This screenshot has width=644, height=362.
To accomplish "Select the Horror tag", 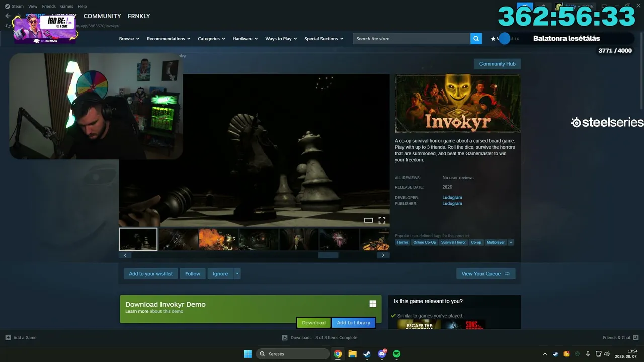I will click(403, 242).
